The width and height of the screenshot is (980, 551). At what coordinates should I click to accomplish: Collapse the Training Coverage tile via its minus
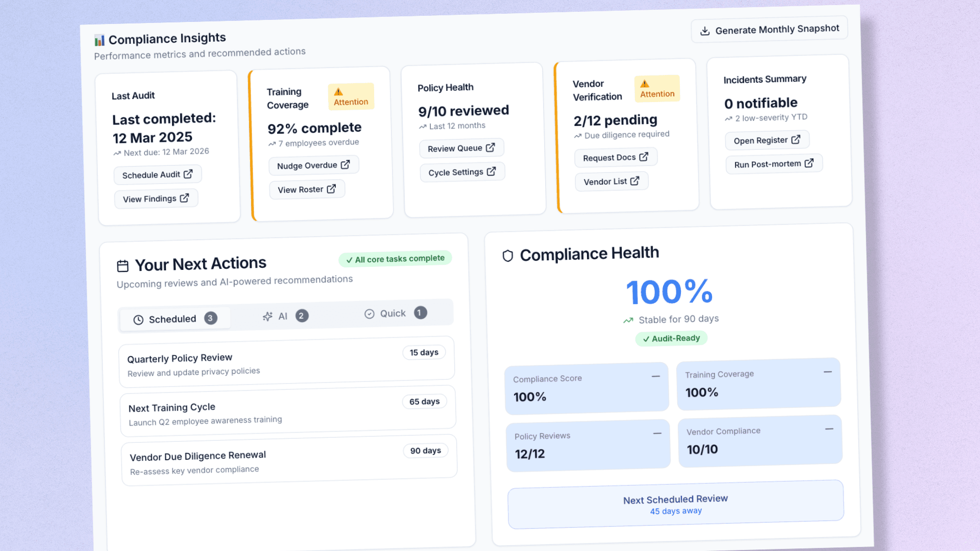pos(827,372)
